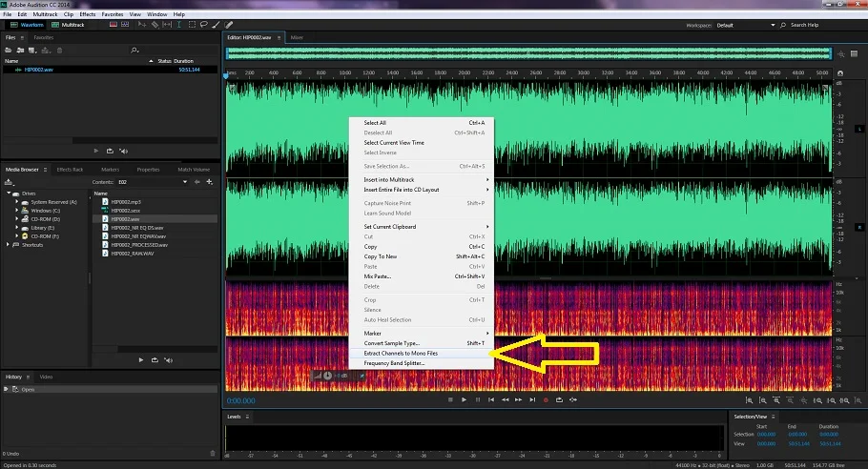
Task: Move playhead to next marker
Action: point(532,399)
